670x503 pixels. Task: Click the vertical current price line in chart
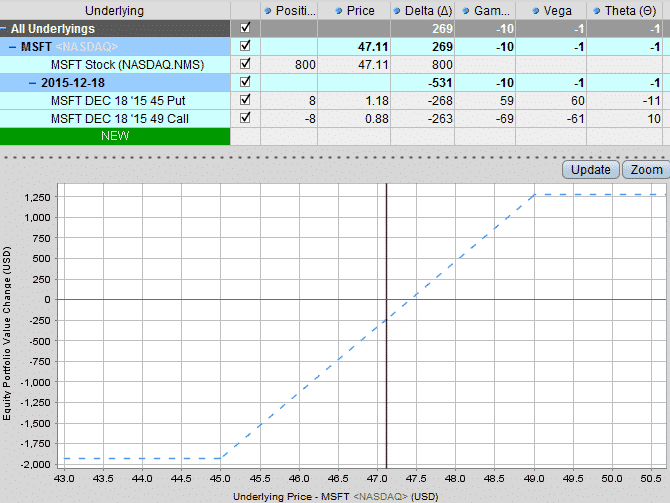click(386, 325)
